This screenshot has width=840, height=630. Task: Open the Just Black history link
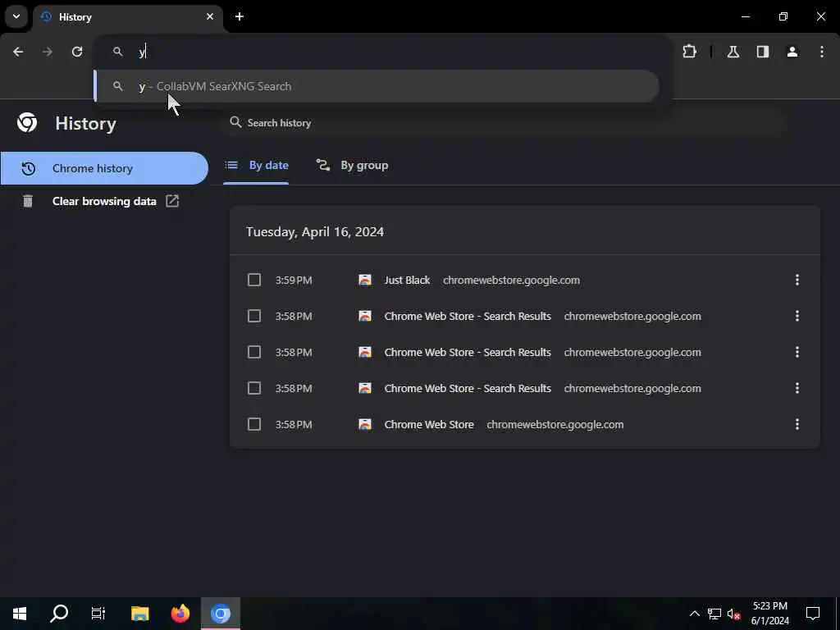(x=407, y=281)
